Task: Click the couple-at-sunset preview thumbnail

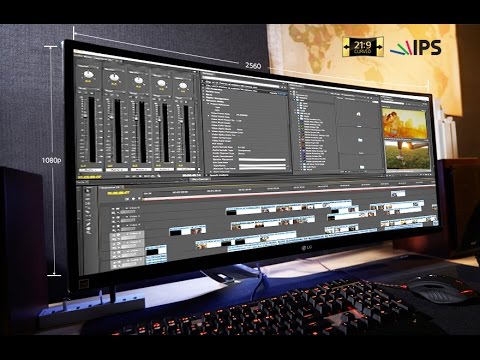Action: (405, 123)
